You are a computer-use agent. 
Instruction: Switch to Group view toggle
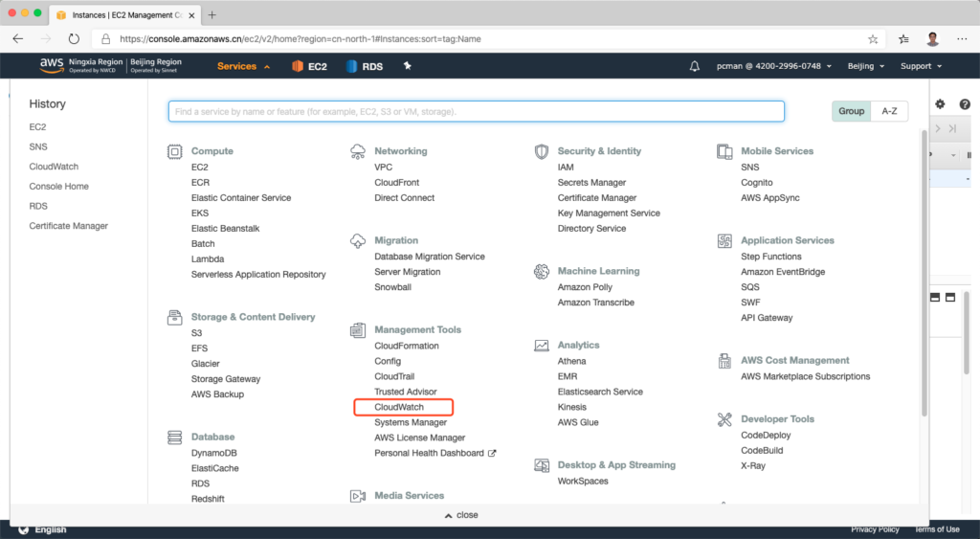[851, 111]
